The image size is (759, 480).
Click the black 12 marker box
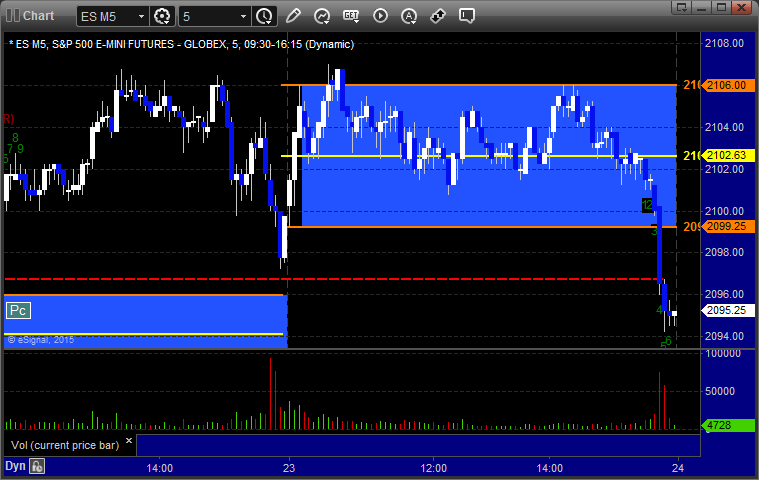tap(647, 205)
